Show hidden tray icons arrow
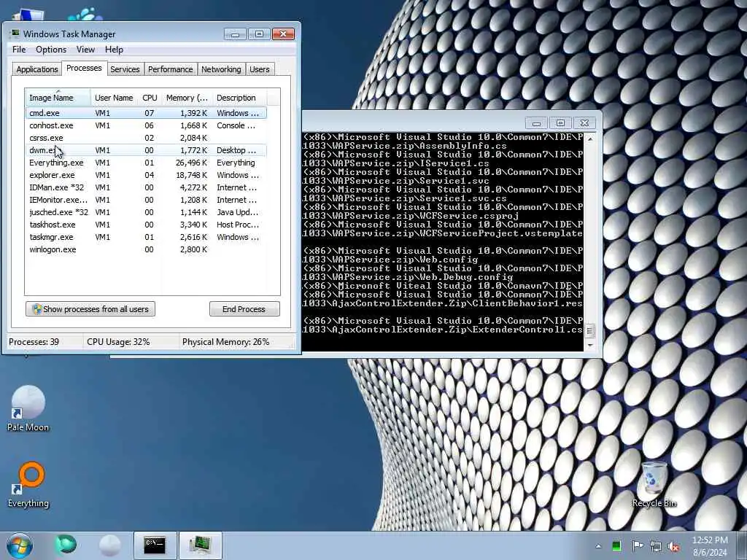747x560 pixels. point(598,546)
